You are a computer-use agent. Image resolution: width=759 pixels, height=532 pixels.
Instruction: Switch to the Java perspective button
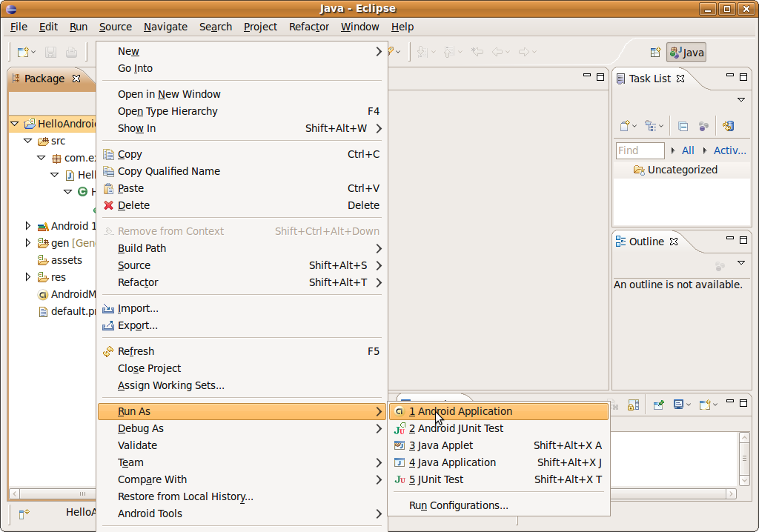coord(686,53)
